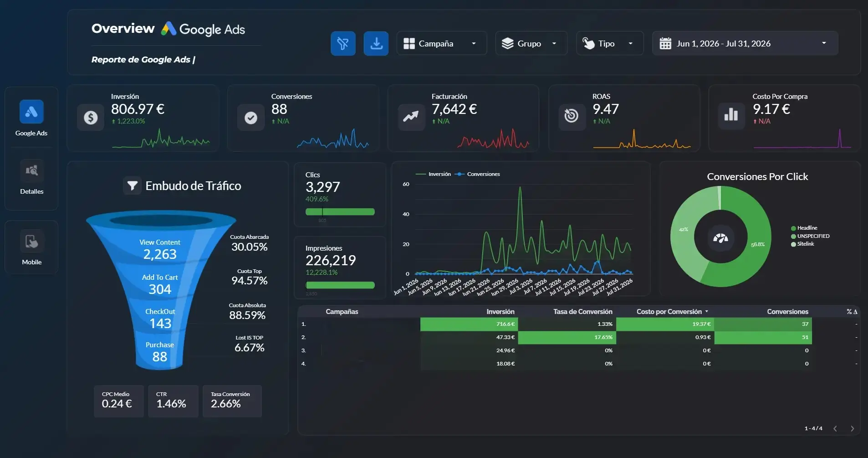This screenshot has height=458, width=868.
Task: Click the checkmark icon on Conversiones card
Action: (x=251, y=118)
